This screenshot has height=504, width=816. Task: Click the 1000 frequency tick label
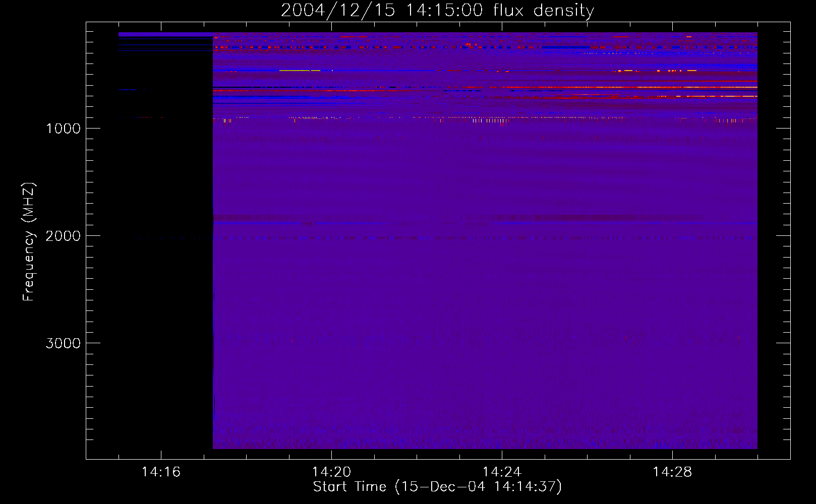point(63,129)
